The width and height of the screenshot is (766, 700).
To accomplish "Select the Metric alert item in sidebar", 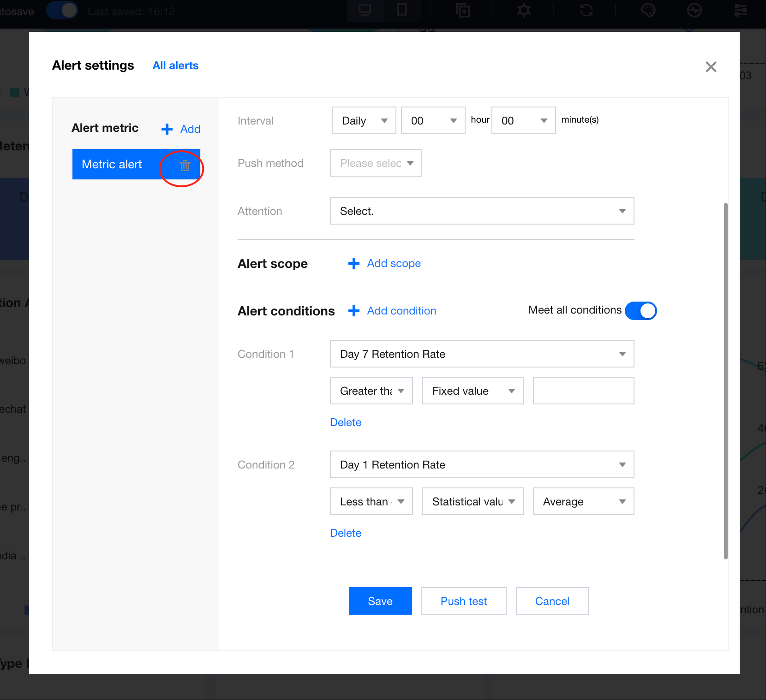I will [112, 165].
